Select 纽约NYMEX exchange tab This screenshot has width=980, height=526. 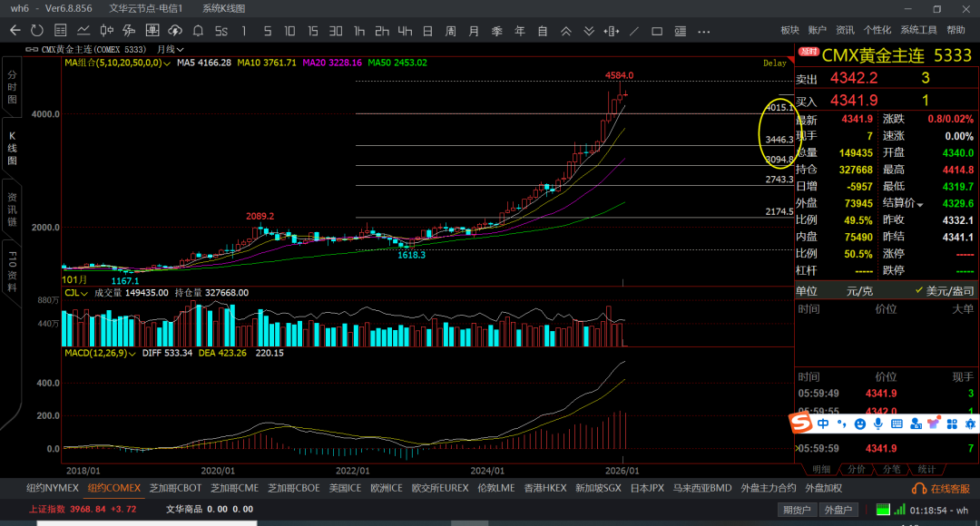[53, 488]
